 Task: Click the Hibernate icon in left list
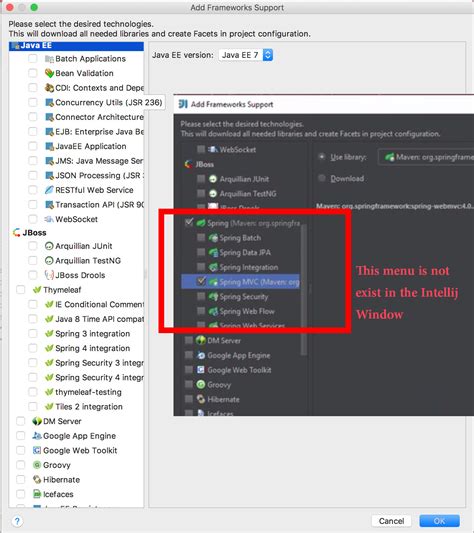[x=37, y=480]
